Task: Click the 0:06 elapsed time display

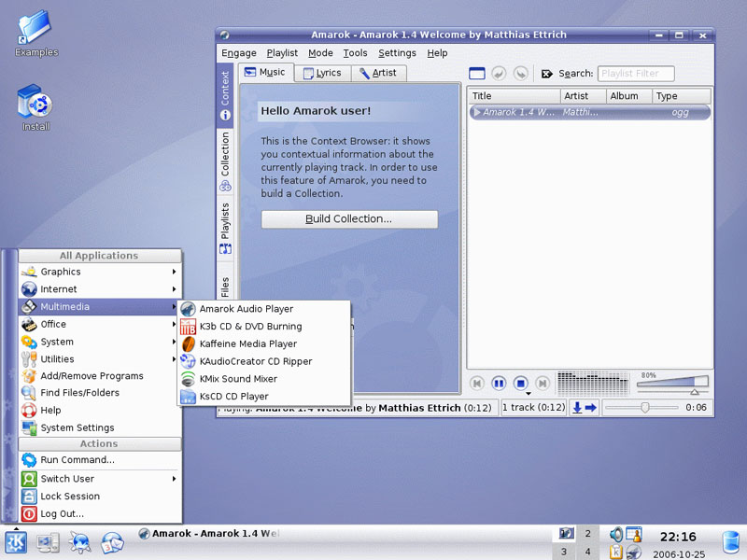Action: 696,408
